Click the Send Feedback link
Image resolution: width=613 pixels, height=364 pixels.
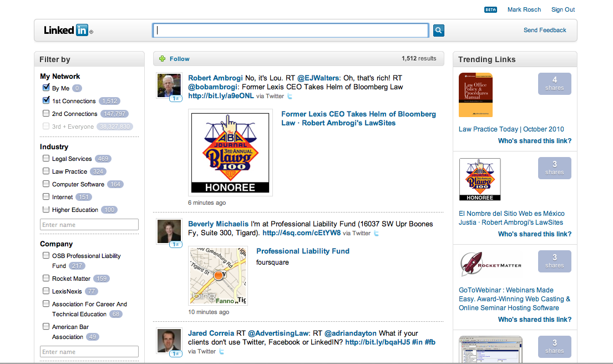pos(545,30)
